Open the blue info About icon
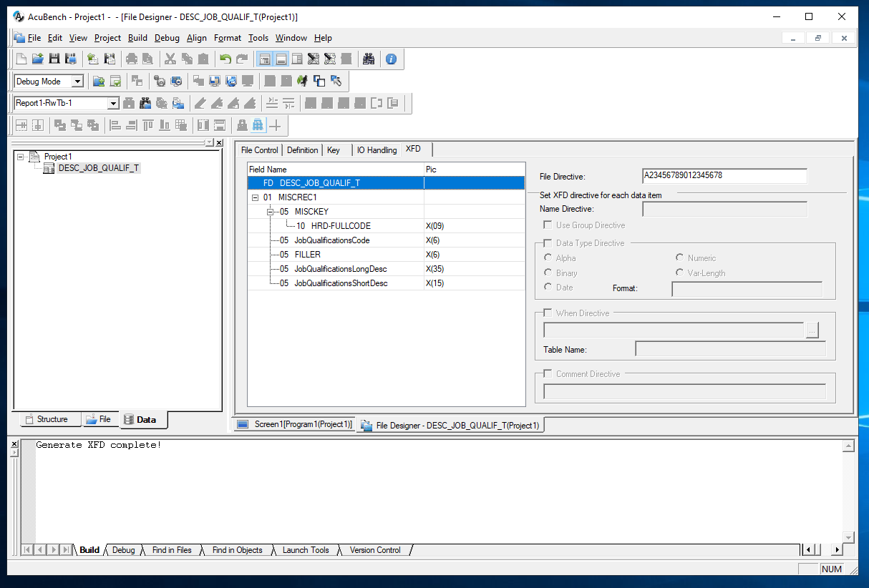 point(391,59)
